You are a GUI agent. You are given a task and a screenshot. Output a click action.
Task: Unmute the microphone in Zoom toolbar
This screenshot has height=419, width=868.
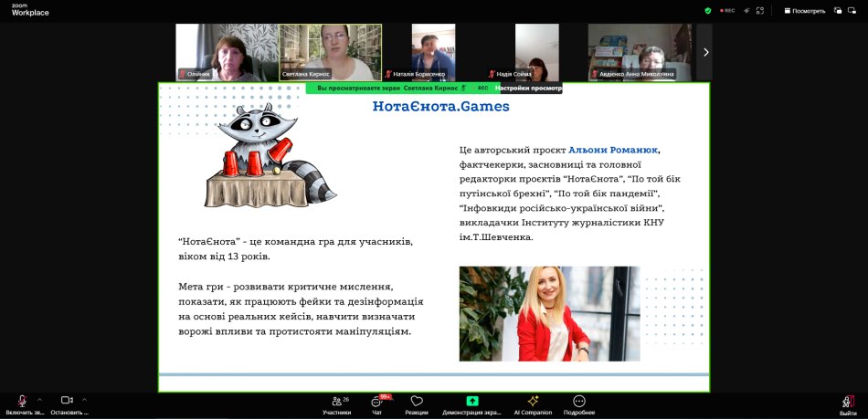[21, 401]
